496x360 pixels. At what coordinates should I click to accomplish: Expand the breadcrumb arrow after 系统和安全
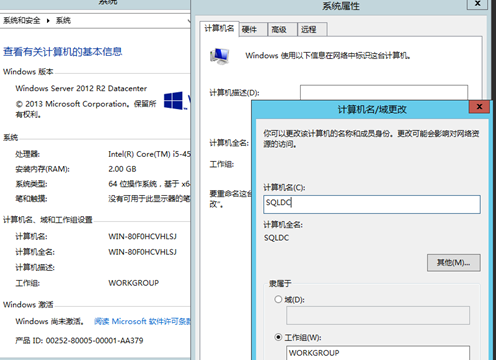click(48, 21)
